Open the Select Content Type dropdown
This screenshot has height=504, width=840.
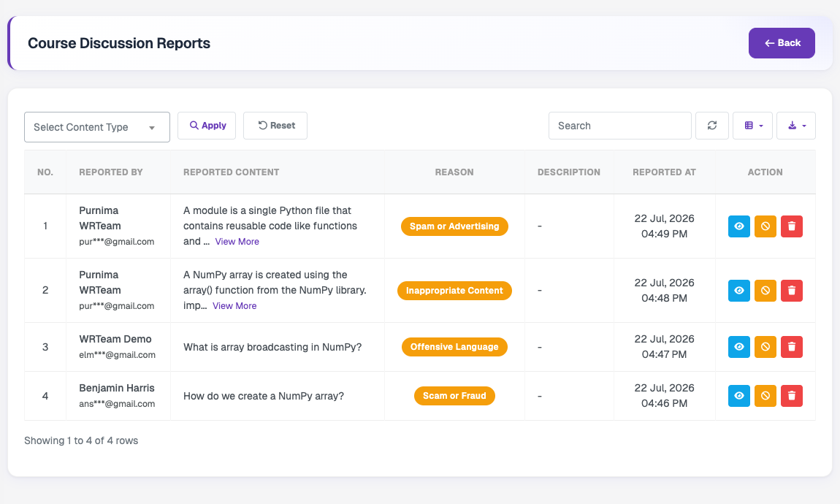[x=97, y=127]
